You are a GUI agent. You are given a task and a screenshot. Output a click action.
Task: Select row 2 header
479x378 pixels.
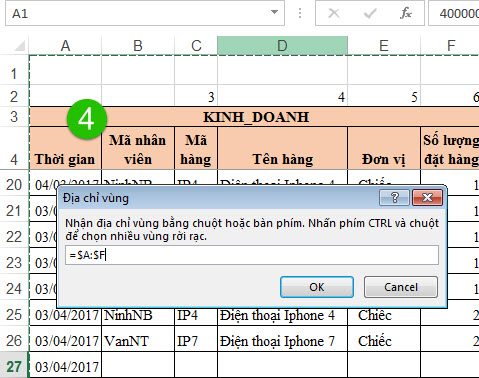[x=14, y=96]
